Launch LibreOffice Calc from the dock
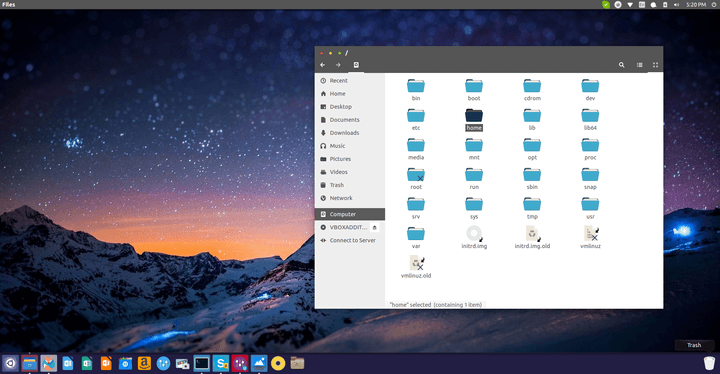720x374 pixels. coord(87,363)
